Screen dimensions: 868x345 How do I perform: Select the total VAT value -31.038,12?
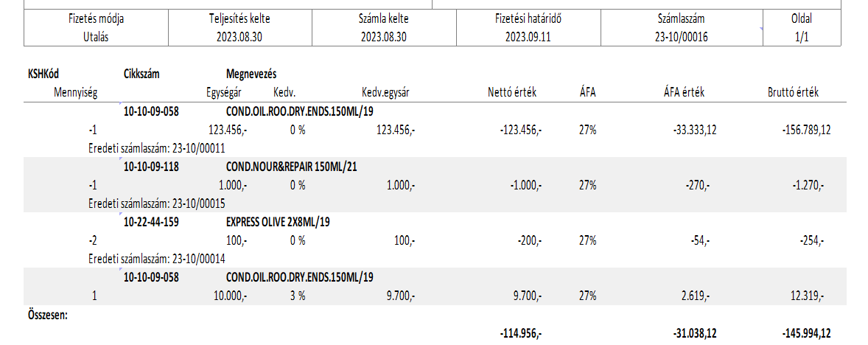(x=693, y=334)
